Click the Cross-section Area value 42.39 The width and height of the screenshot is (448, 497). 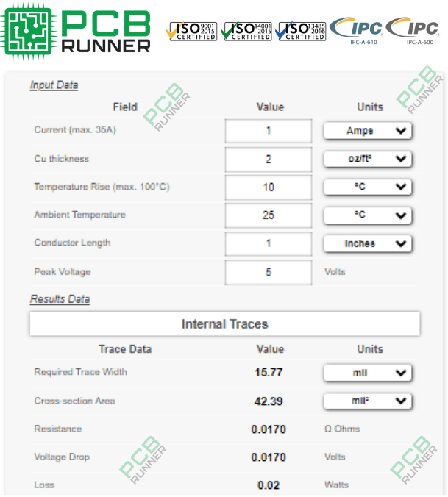pyautogui.click(x=269, y=401)
